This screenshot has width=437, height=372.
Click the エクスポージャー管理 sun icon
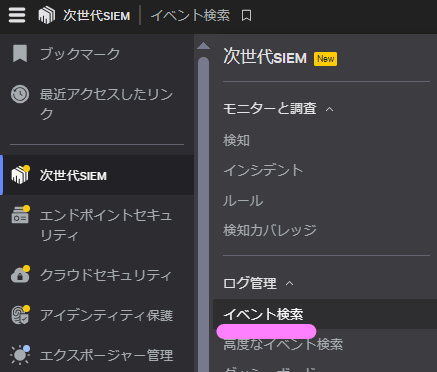tap(20, 355)
